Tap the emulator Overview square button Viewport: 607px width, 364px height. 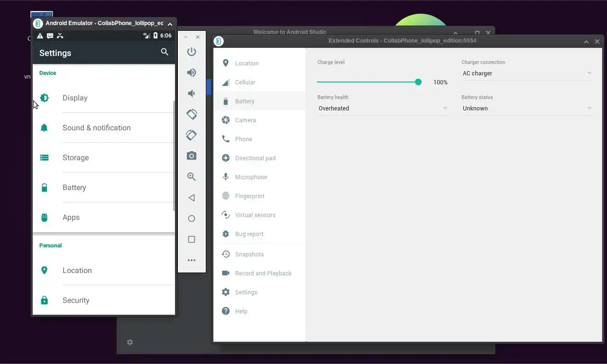point(192,239)
